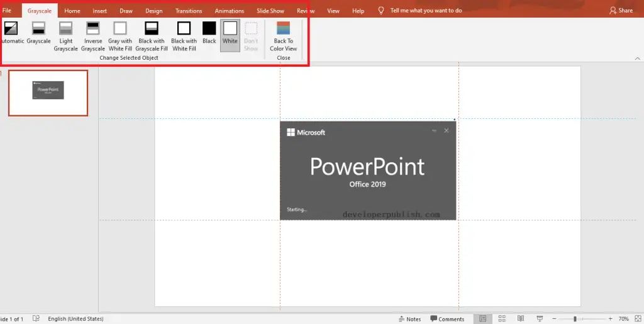
Task: Toggle the Comments pane
Action: tap(447, 319)
